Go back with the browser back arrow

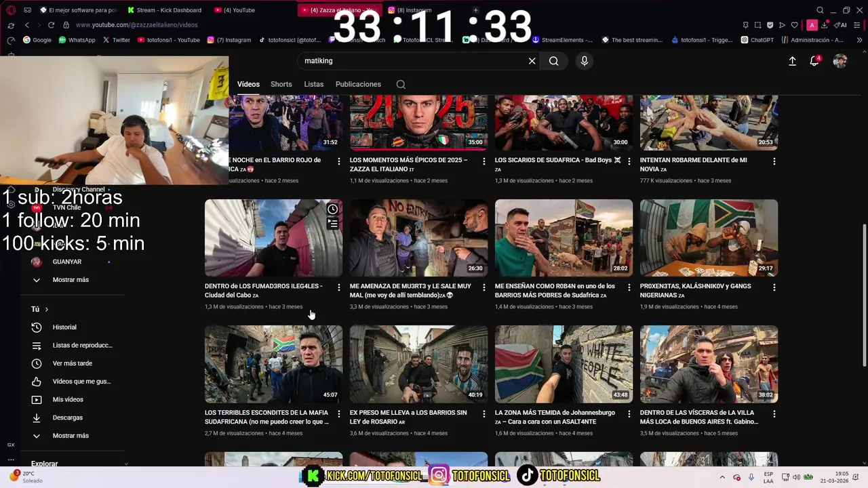coord(27,25)
